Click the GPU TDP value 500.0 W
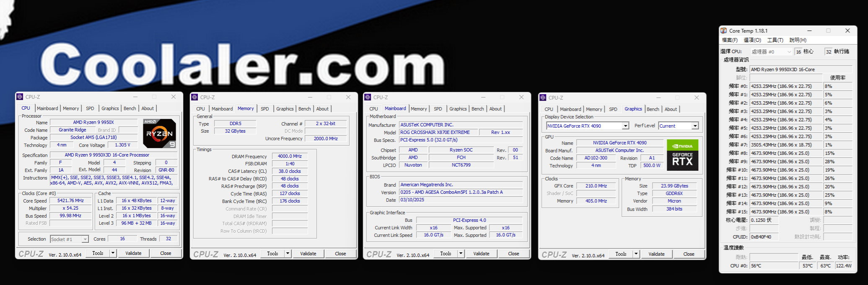Screen dimensions: 868x285 click(652, 166)
